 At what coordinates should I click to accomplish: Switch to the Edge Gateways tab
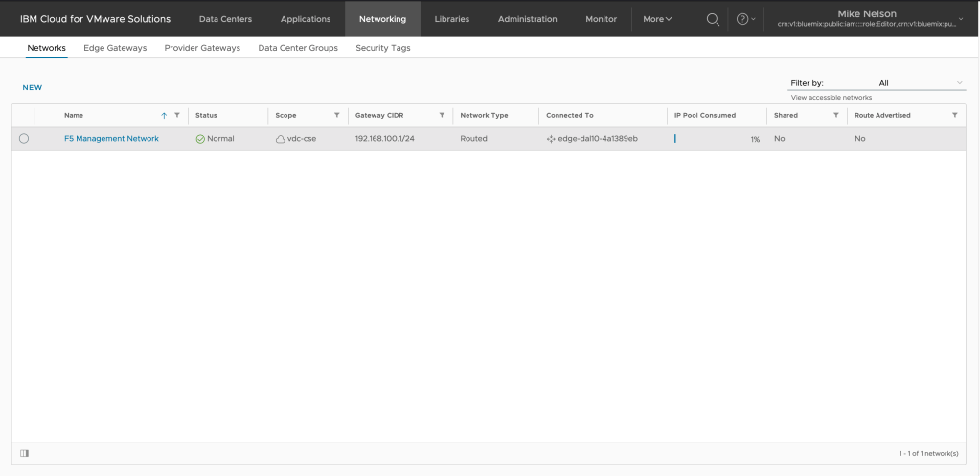tap(115, 48)
